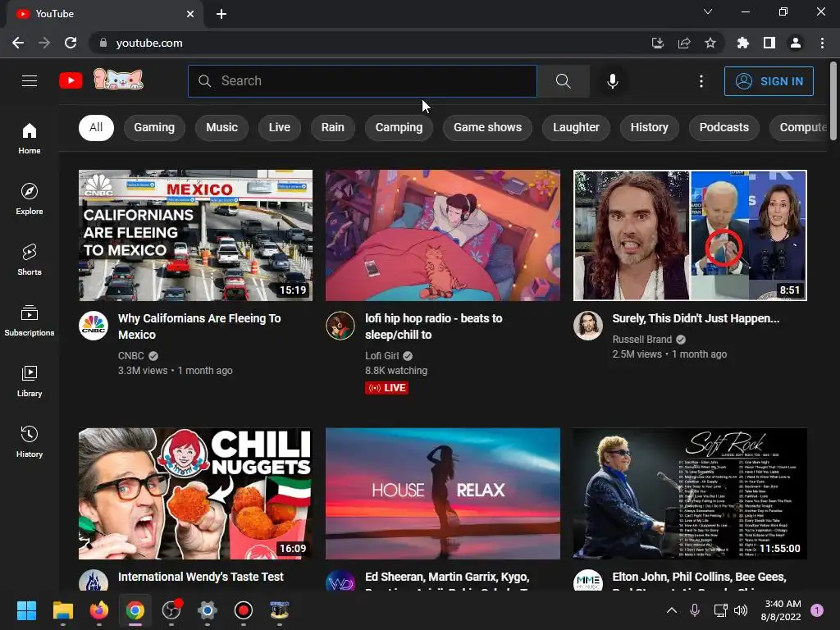Click the CNBC channel name
840x630 pixels.
pyautogui.click(x=130, y=356)
